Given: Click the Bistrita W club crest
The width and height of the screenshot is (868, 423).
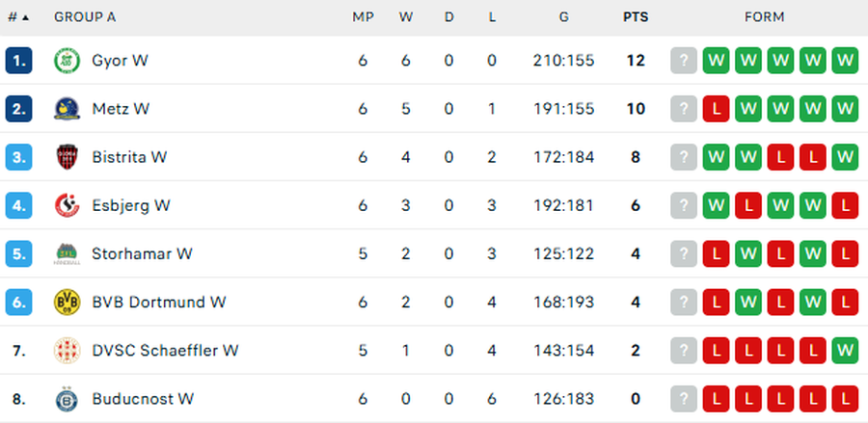Looking at the screenshot, I should coord(66,157).
